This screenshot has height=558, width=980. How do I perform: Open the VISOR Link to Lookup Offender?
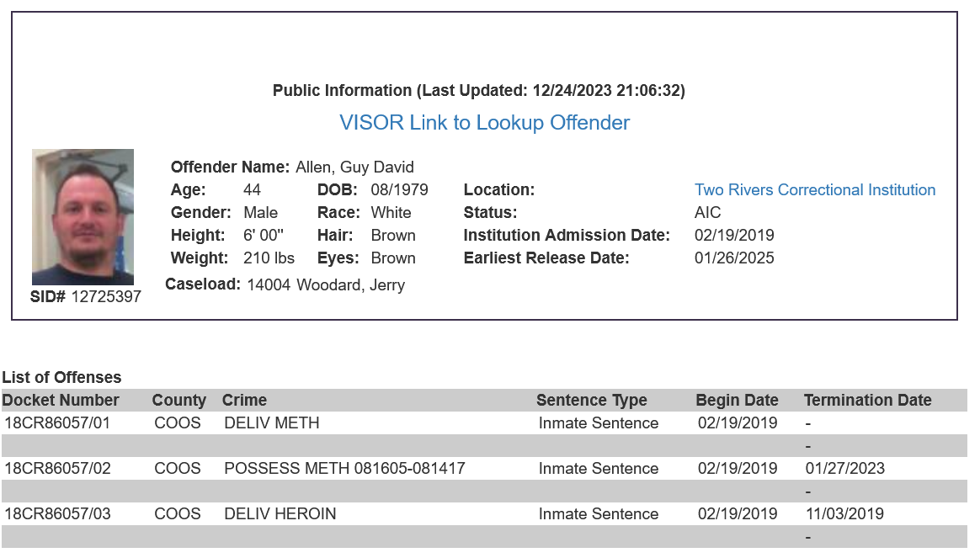(484, 123)
